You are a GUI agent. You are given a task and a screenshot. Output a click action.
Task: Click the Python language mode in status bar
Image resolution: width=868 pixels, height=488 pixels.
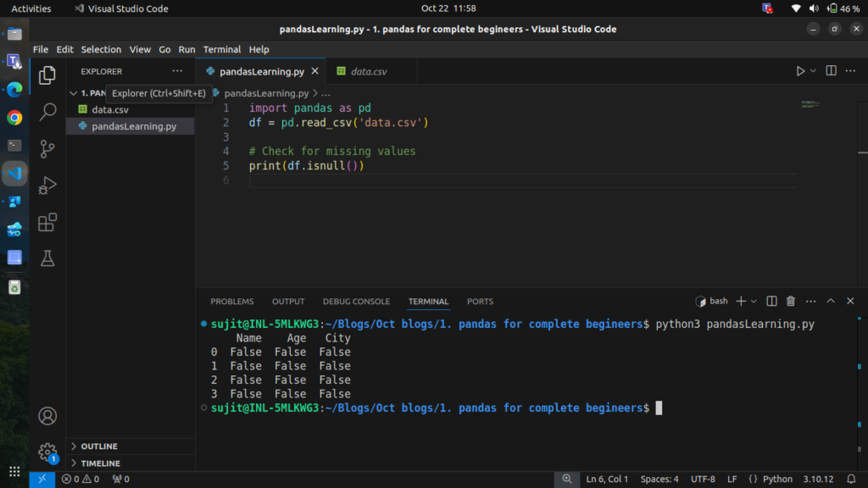click(776, 480)
